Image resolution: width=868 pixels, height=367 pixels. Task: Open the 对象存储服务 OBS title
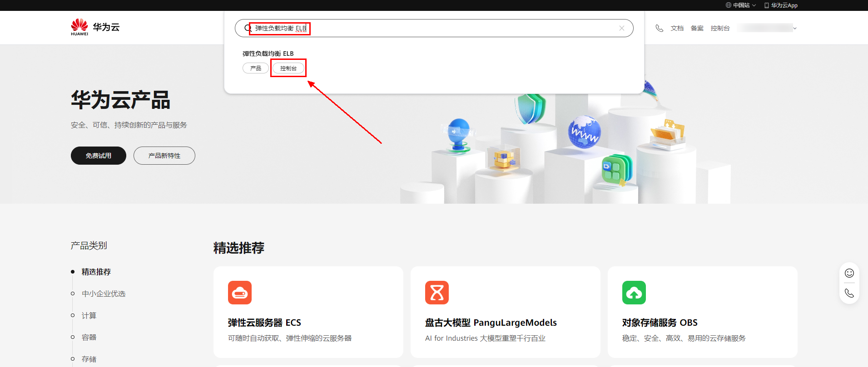pyautogui.click(x=660, y=323)
